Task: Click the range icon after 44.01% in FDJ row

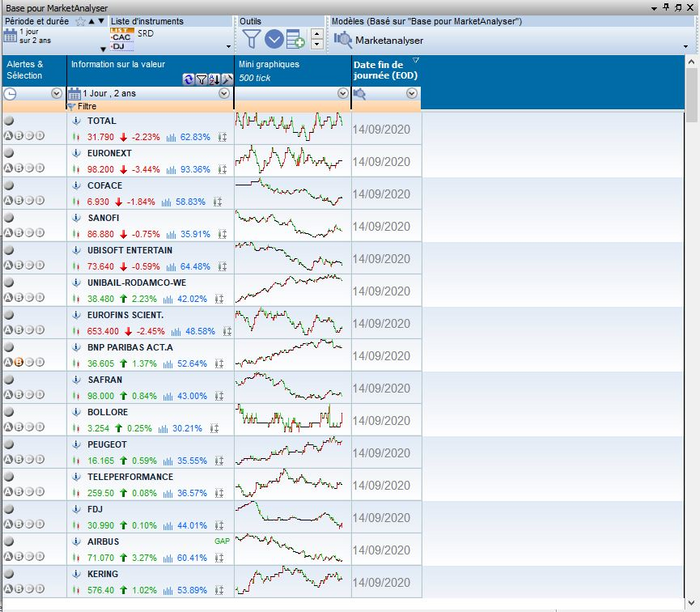Action: [x=219, y=525]
